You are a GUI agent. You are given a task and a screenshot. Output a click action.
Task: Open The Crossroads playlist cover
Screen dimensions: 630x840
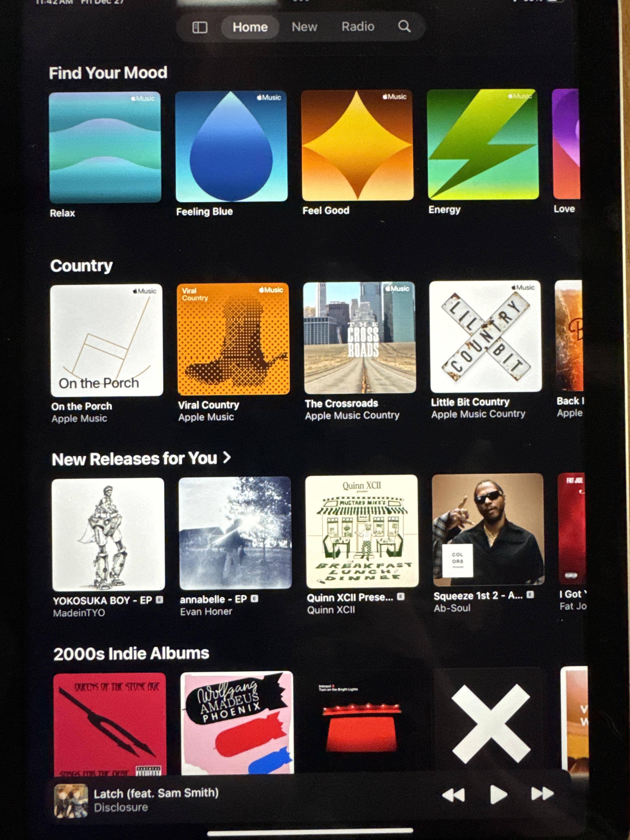(360, 338)
